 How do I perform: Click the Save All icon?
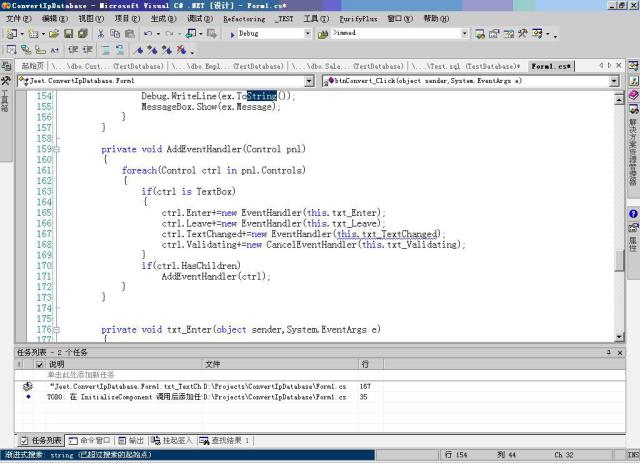click(83, 34)
